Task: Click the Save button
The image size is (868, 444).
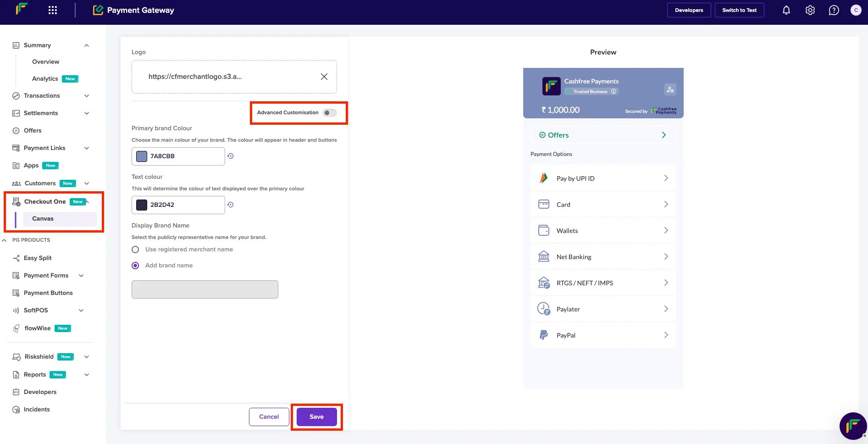Action: pos(316,416)
